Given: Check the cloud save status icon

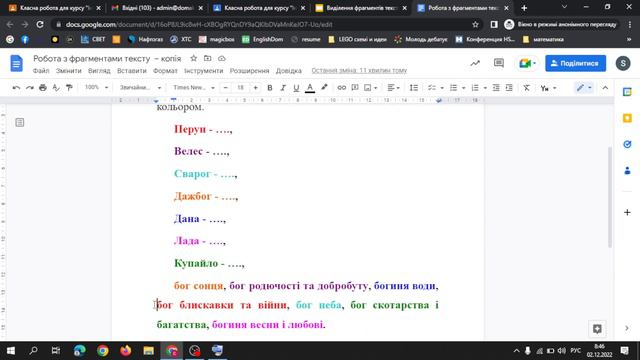Looking at the screenshot, I should tap(222, 58).
